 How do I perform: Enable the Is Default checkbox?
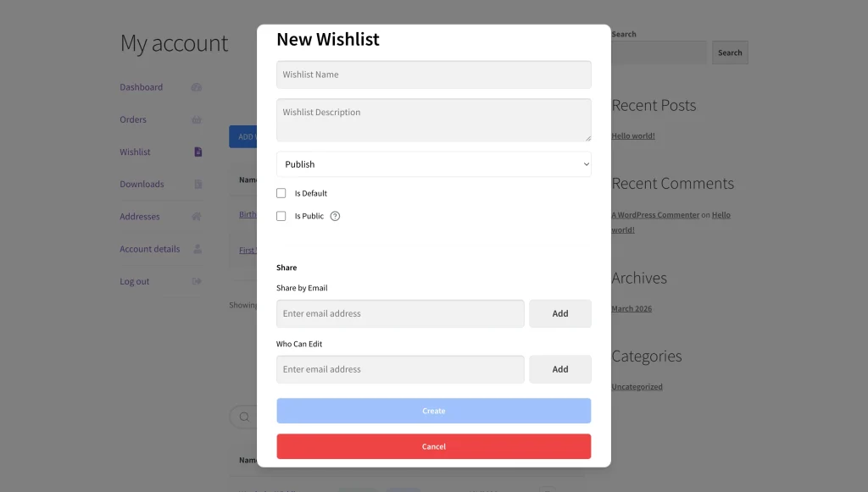tap(281, 192)
